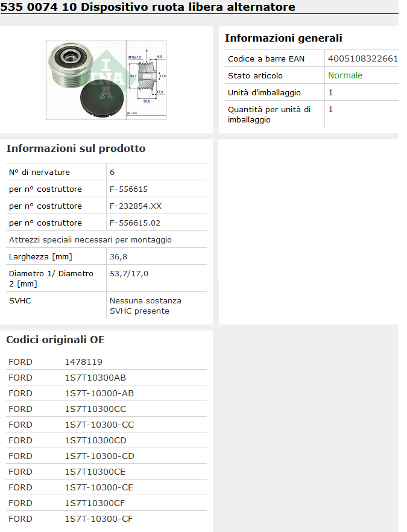Select Ford OE code 1S7T-10300-CF

pos(99,519)
